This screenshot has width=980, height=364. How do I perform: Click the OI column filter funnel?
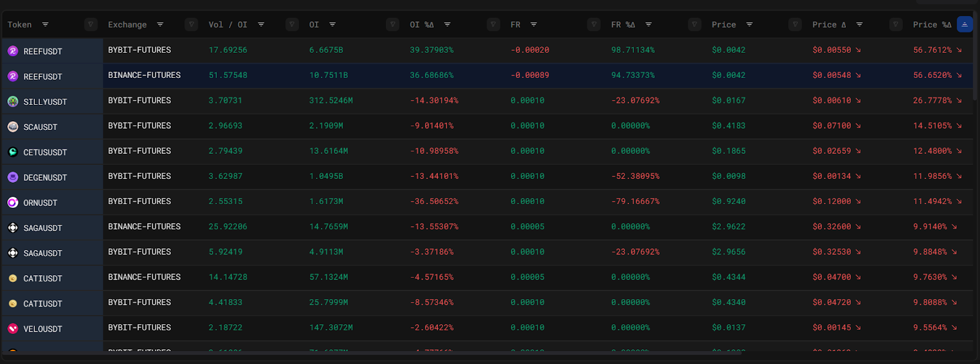pyautogui.click(x=393, y=25)
